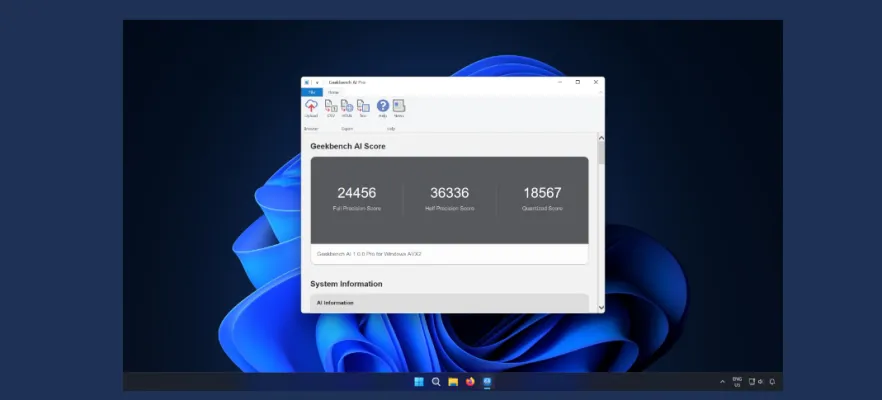Open the notification bell in the taskbar
The width and height of the screenshot is (882, 400).
pos(772,382)
